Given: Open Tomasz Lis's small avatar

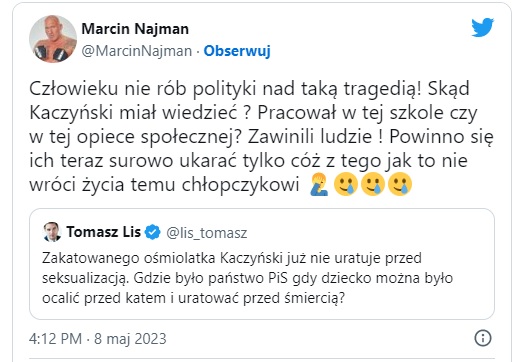Looking at the screenshot, I should pos(52,232).
